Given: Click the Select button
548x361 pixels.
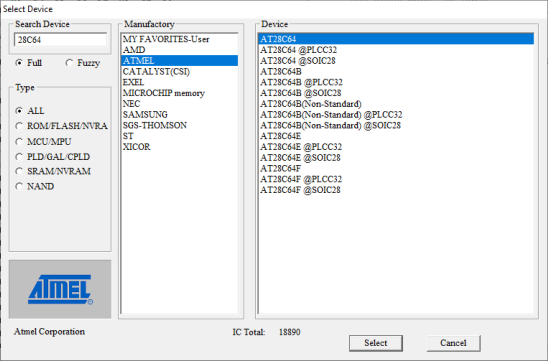Looking at the screenshot, I should pos(376,343).
